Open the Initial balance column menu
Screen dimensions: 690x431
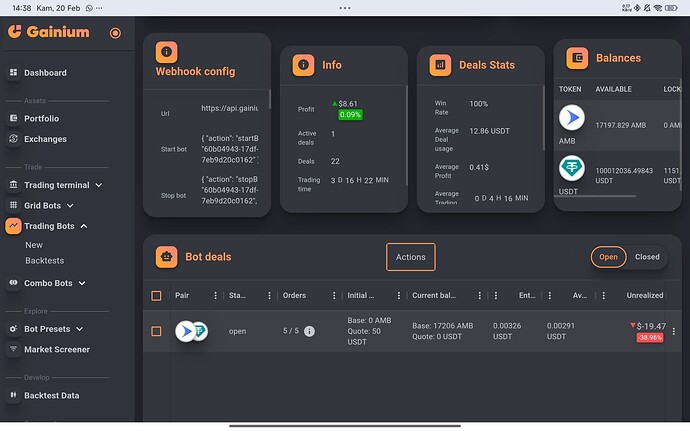[399, 296]
